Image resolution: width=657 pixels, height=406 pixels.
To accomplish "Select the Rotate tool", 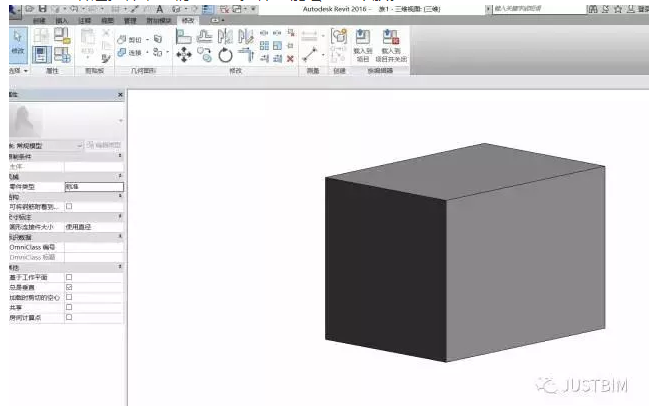I will coord(225,55).
